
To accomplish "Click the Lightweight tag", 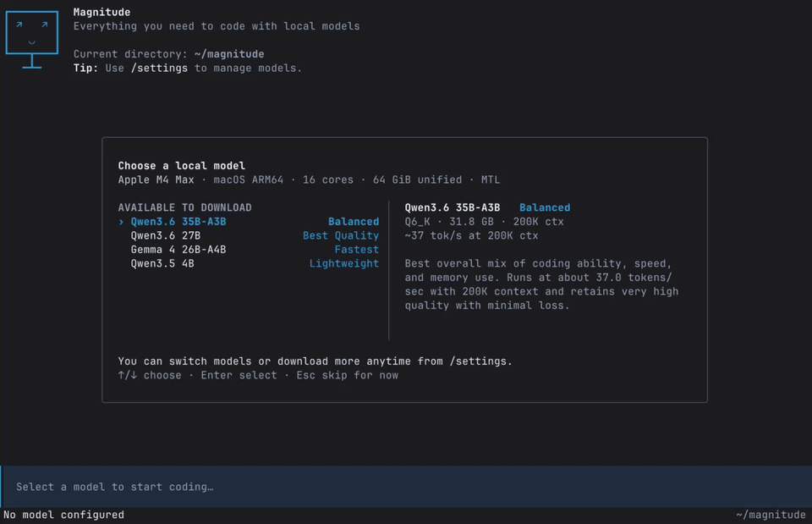I will coord(344,264).
